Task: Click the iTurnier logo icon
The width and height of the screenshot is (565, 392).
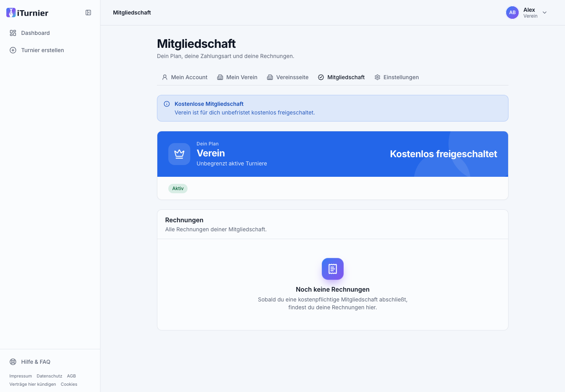Action: (x=11, y=13)
